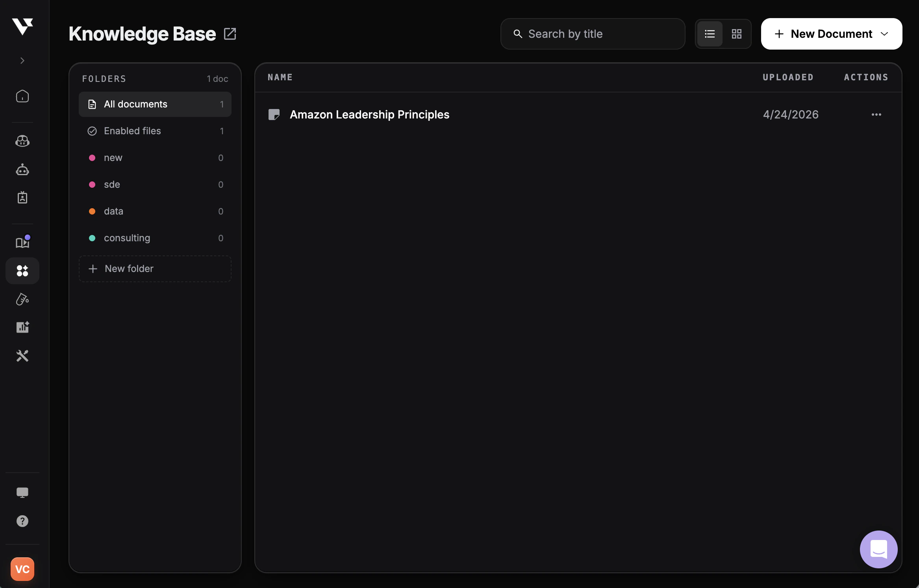Click the help question mark icon

22,521
